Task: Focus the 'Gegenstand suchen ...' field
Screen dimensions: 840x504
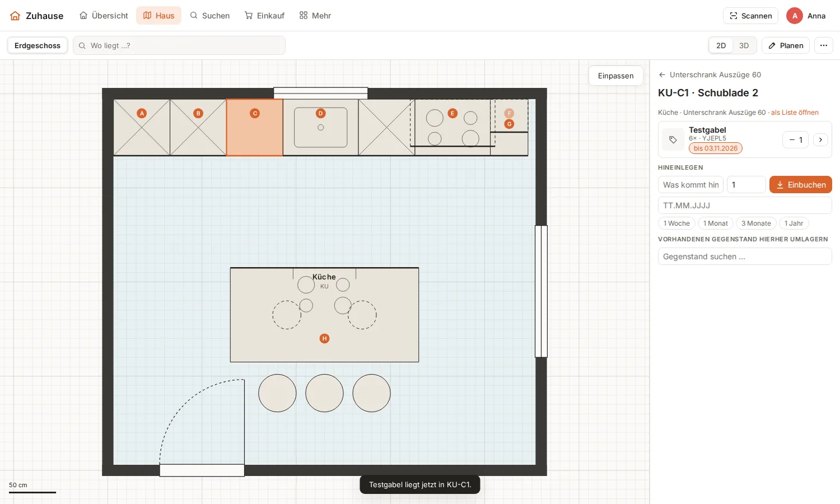Action: pos(745,256)
